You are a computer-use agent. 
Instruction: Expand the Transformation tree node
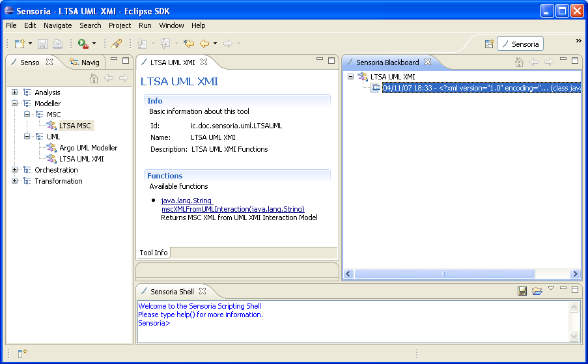(x=14, y=180)
